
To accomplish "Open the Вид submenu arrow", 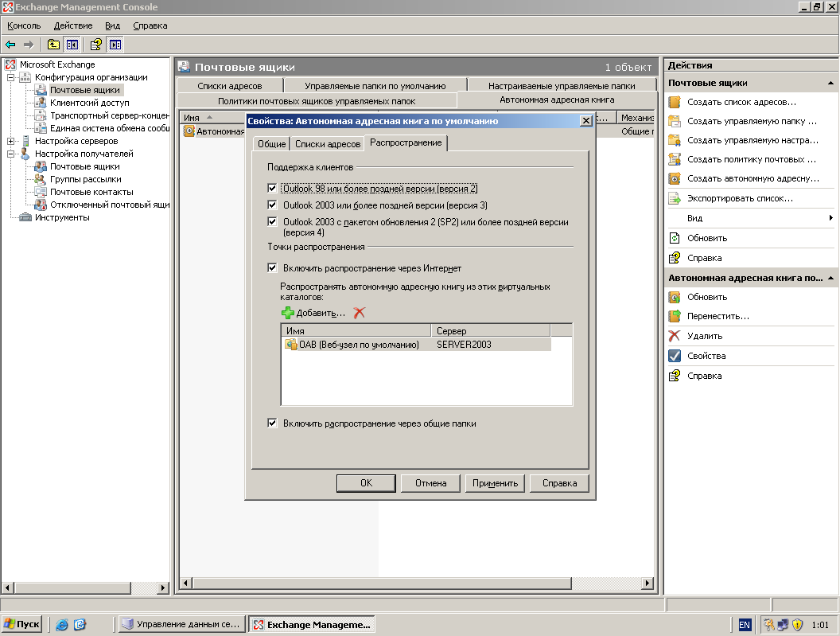I will coord(830,218).
